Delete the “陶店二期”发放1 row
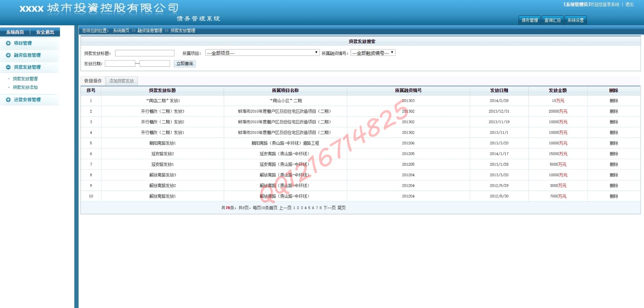Viewport: 644px width, 308px height. click(x=613, y=101)
